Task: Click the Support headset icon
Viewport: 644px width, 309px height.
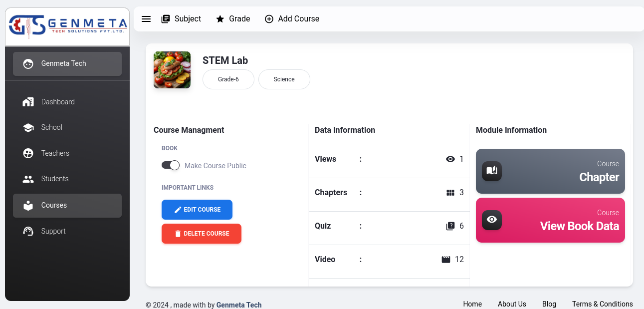Action: pyautogui.click(x=28, y=231)
